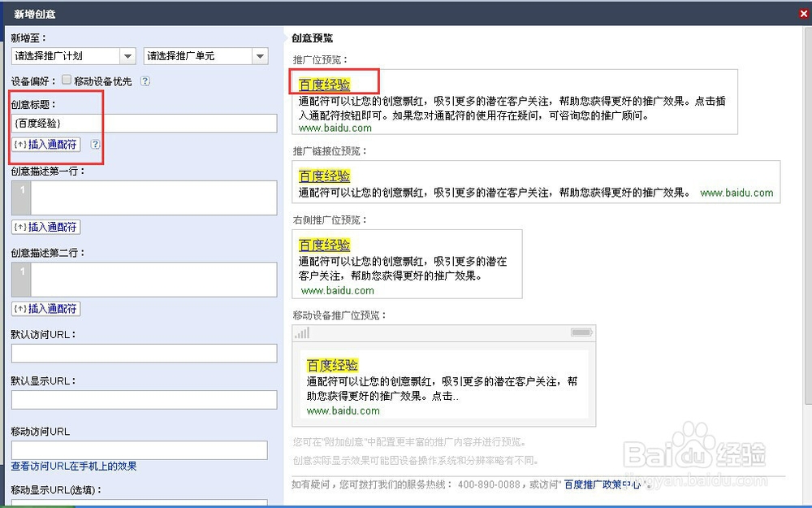
Task: Click www.baidu.com in 推广位预览 box
Action: tap(335, 128)
